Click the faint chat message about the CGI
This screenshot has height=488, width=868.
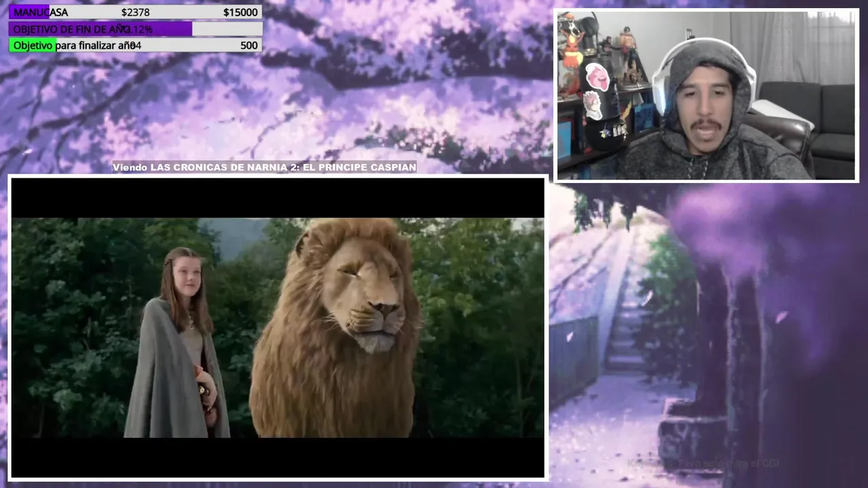(x=703, y=464)
